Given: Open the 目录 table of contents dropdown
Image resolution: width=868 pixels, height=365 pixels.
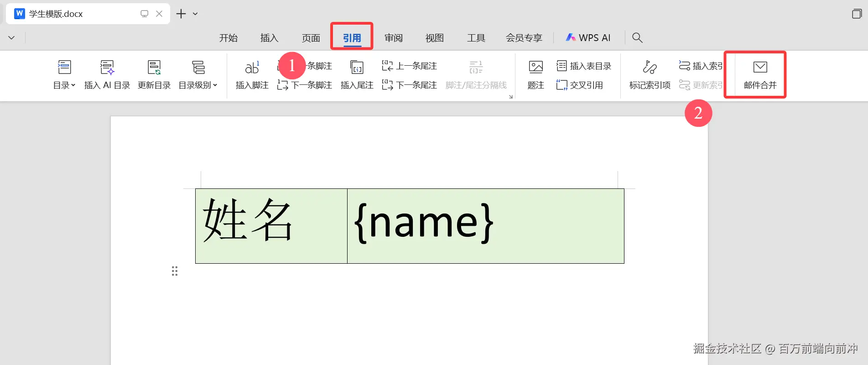Looking at the screenshot, I should click(64, 75).
